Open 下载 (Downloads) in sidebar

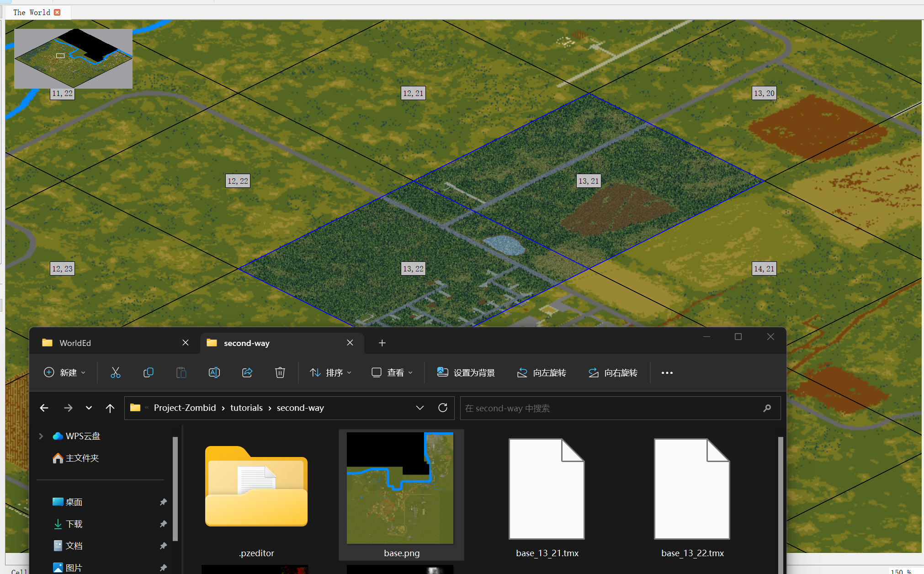point(74,524)
